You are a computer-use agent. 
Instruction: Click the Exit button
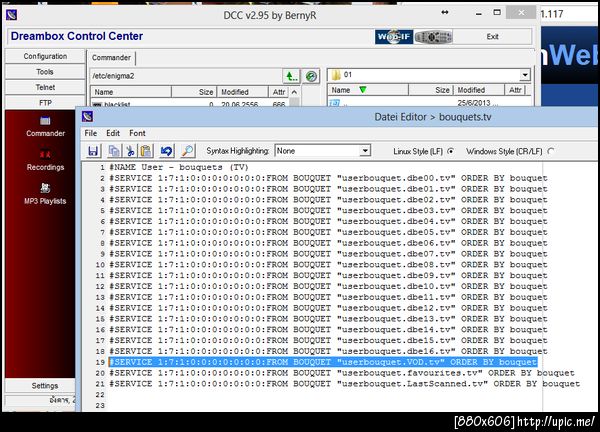(492, 37)
